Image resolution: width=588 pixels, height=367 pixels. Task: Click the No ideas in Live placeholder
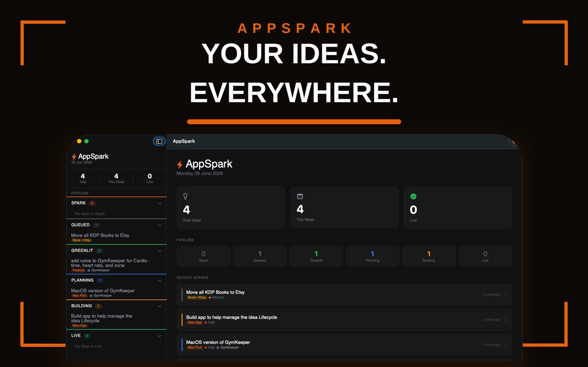point(88,346)
